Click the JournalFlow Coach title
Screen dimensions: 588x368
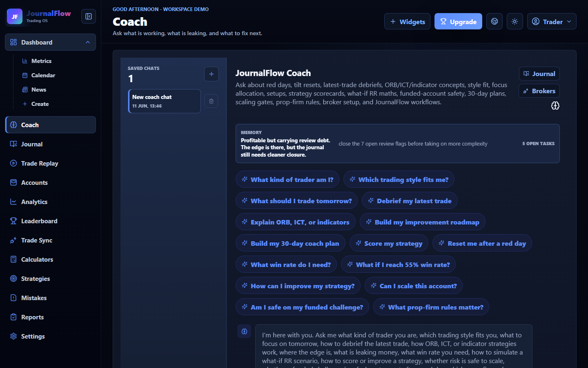[x=273, y=73]
